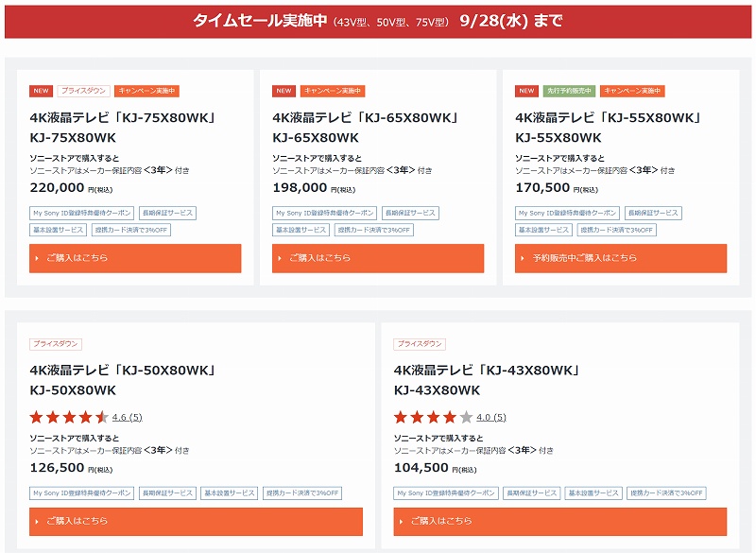This screenshot has width=756, height=553.
Task: Click 予約販売中ご購入はこちら for KJ-55X80WK
Action: click(621, 258)
